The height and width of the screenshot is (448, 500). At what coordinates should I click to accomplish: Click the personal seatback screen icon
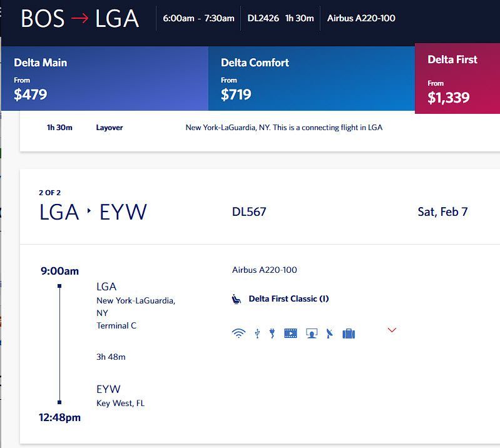(x=312, y=333)
